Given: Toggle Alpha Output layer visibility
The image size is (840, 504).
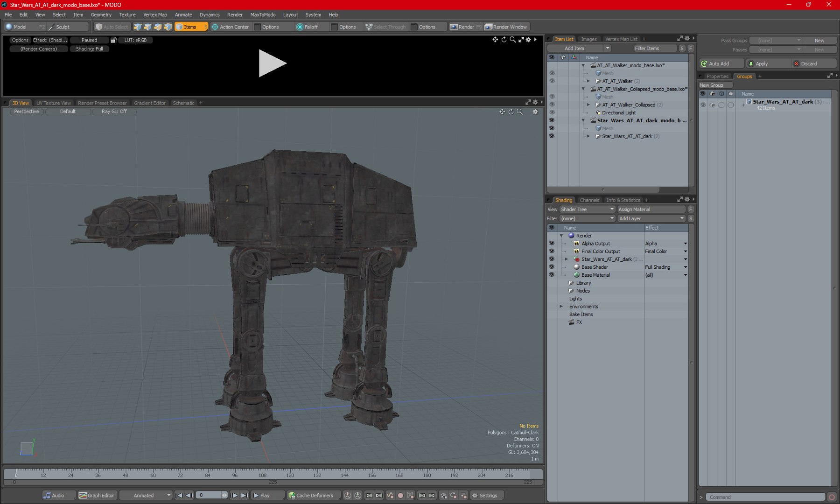Looking at the screenshot, I should coord(552,244).
